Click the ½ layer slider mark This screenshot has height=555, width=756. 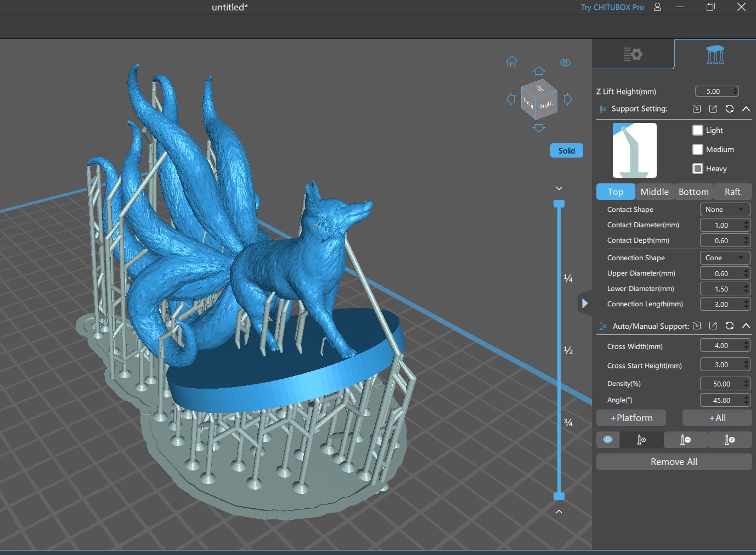[x=568, y=350]
